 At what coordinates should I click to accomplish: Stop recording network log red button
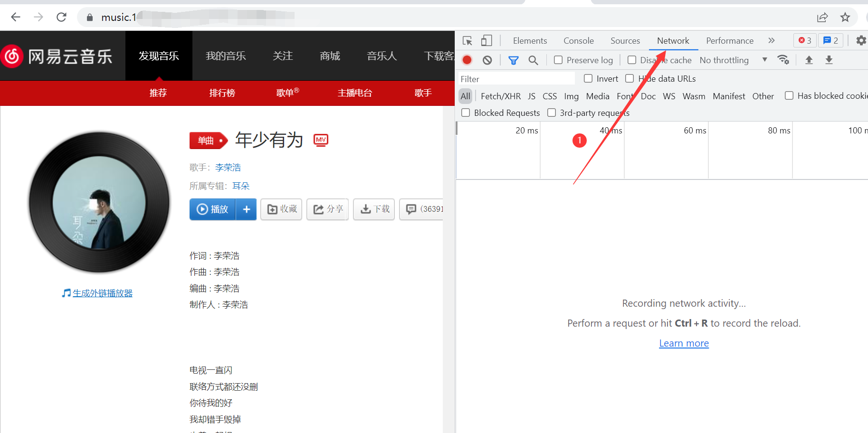467,60
